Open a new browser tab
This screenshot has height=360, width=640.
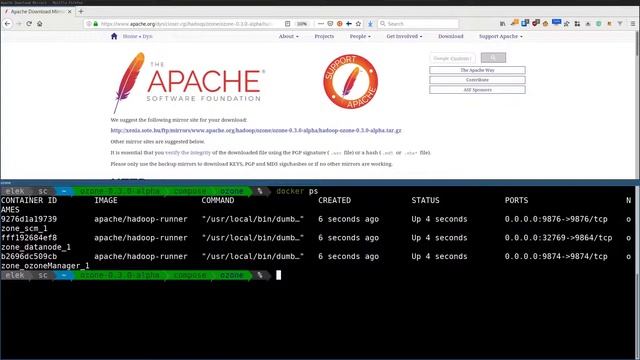click(x=81, y=11)
